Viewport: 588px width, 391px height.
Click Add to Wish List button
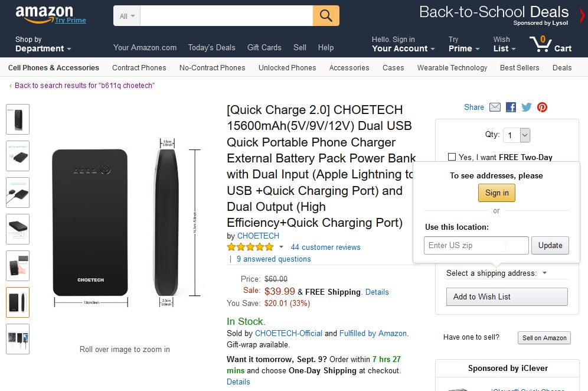click(507, 296)
